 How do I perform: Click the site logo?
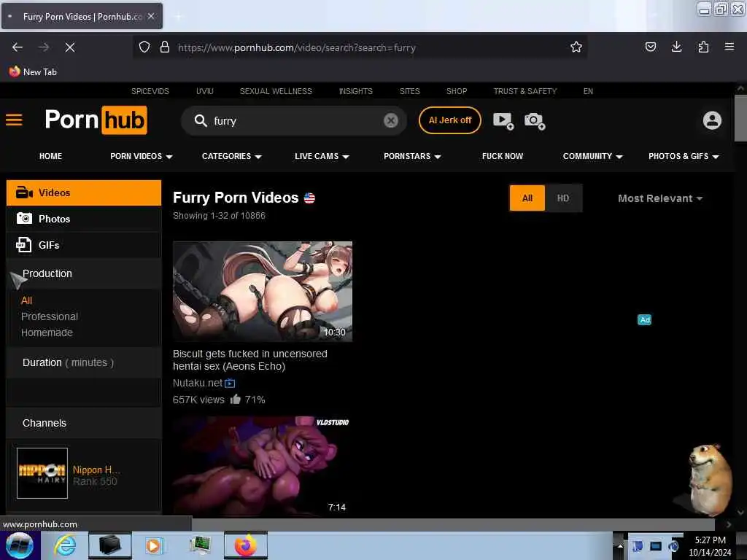tap(96, 120)
